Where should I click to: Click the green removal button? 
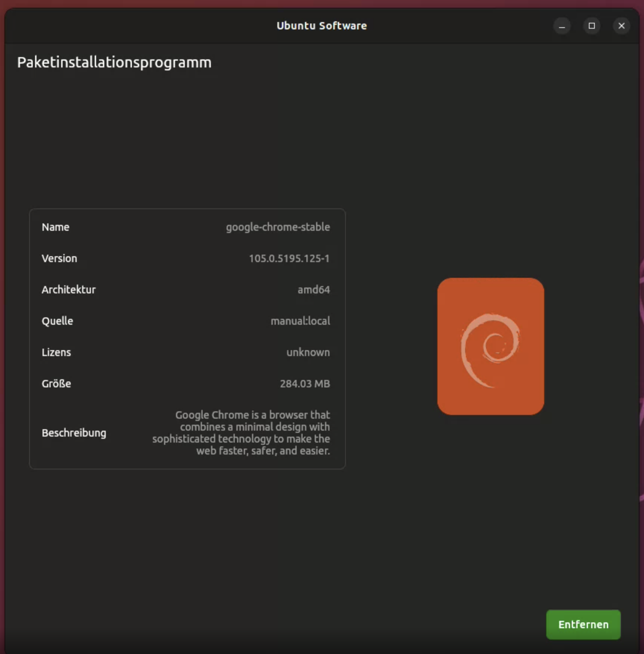tap(583, 624)
